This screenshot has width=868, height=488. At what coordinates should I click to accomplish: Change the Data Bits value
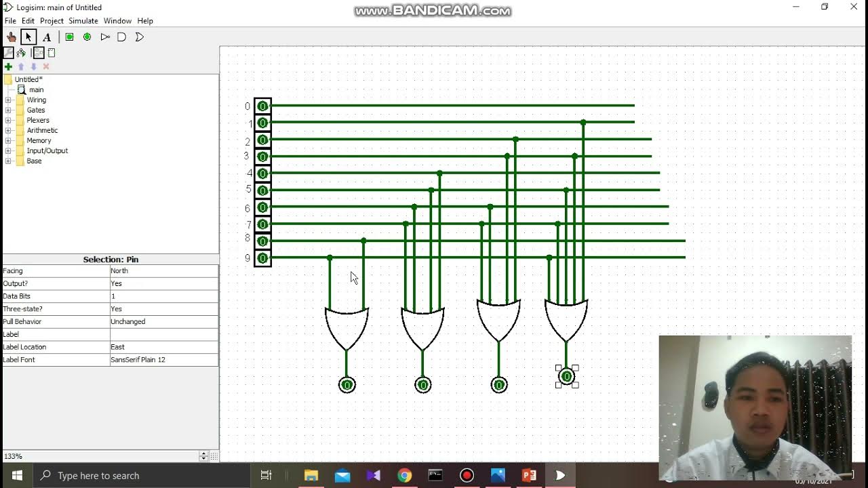click(x=164, y=296)
